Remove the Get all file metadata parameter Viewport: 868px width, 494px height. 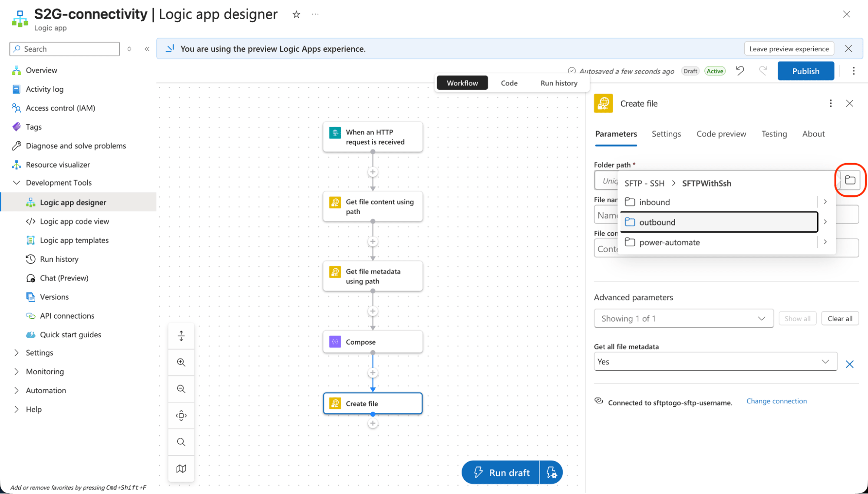850,364
